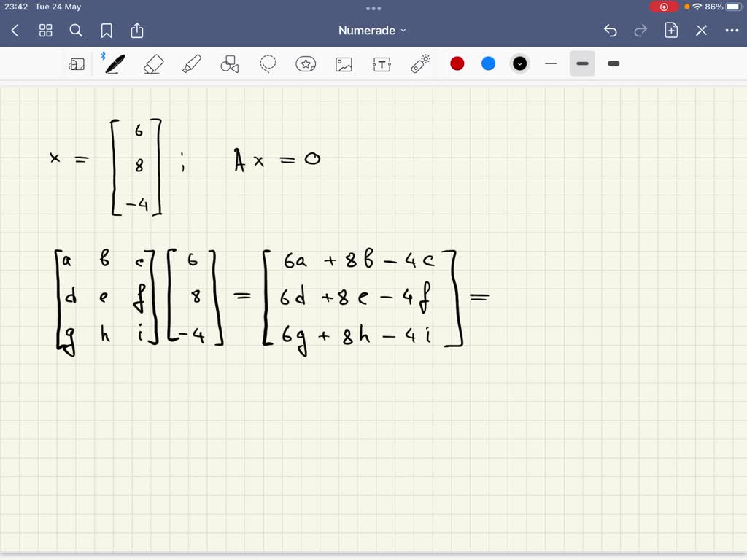Undo the last stroke
Viewport: 747px width, 560px height.
pos(611,31)
